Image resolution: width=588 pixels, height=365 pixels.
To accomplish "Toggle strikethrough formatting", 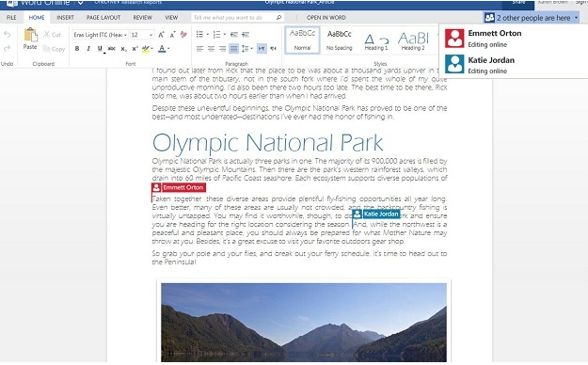I will point(111,48).
